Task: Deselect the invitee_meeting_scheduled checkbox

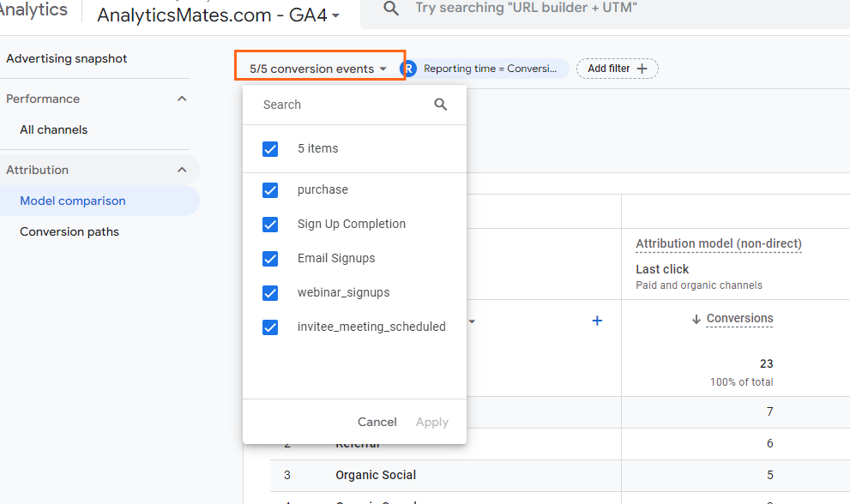Action: pyautogui.click(x=270, y=327)
